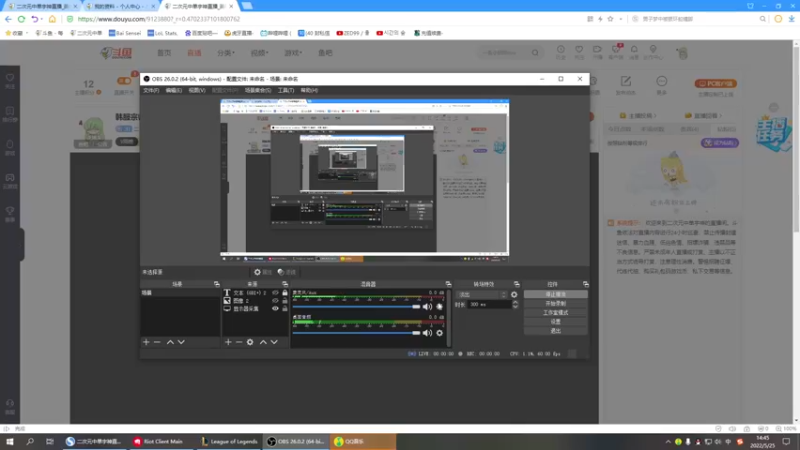The width and height of the screenshot is (800, 450).
Task: Click Studio Mode button in Controls
Action: pos(555,313)
